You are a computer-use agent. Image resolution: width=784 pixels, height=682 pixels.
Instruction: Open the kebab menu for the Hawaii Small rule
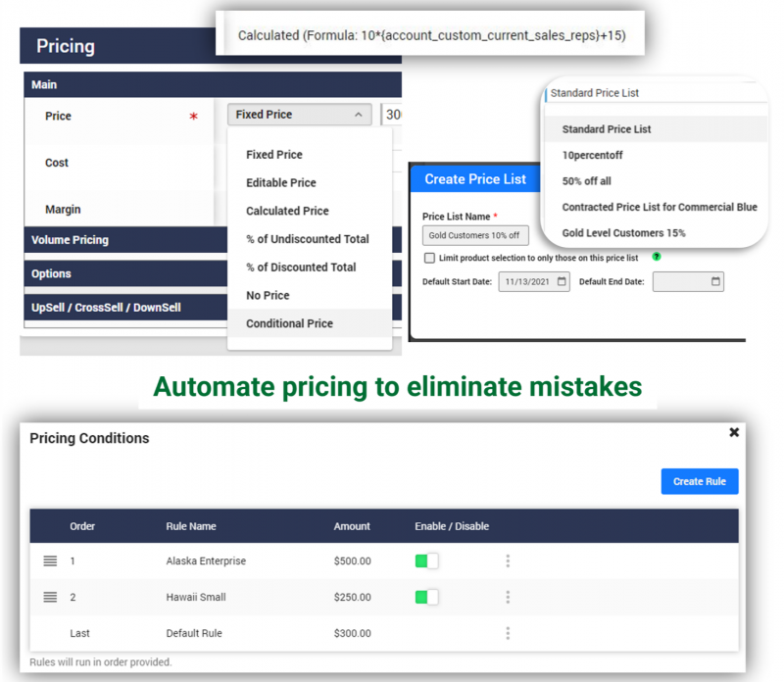coord(508,597)
